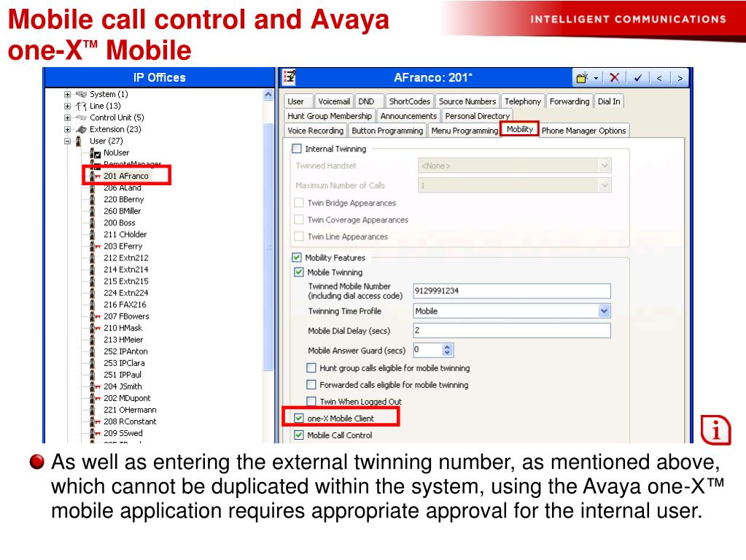Open the new-item toolbar icon in AFranco header

coord(582,78)
